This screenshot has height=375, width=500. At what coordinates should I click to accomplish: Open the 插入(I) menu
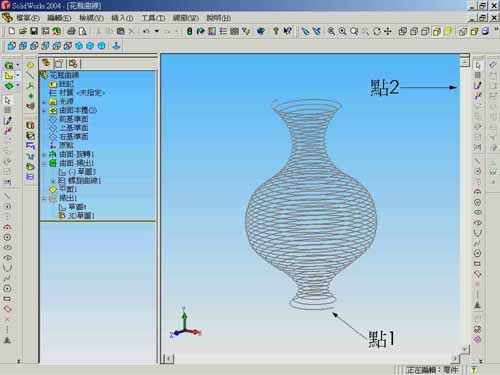(122, 18)
